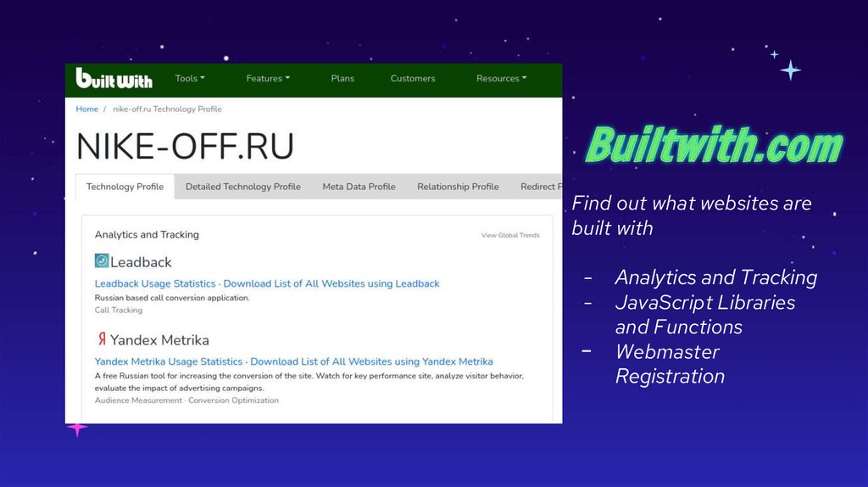Viewport: 868px width, 487px height.
Task: Click the Leadback technology name
Action: coord(141,262)
